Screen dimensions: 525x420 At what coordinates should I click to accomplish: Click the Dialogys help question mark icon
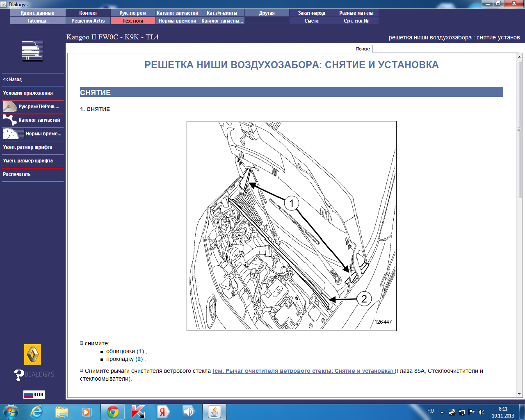pyautogui.click(x=19, y=375)
